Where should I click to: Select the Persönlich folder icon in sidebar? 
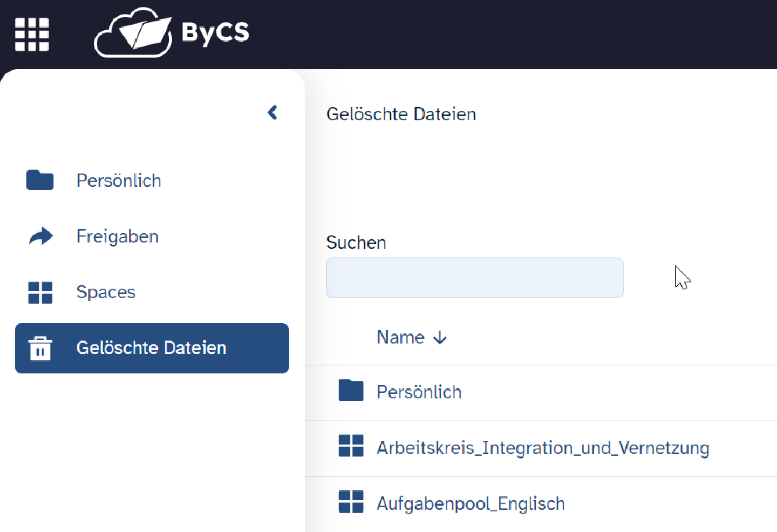point(39,180)
